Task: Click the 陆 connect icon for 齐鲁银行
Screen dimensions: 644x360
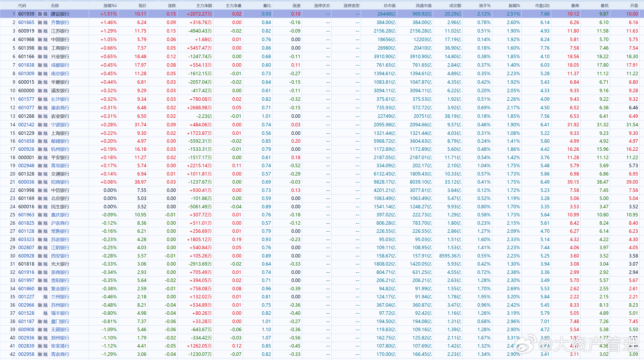Action: coord(45,23)
